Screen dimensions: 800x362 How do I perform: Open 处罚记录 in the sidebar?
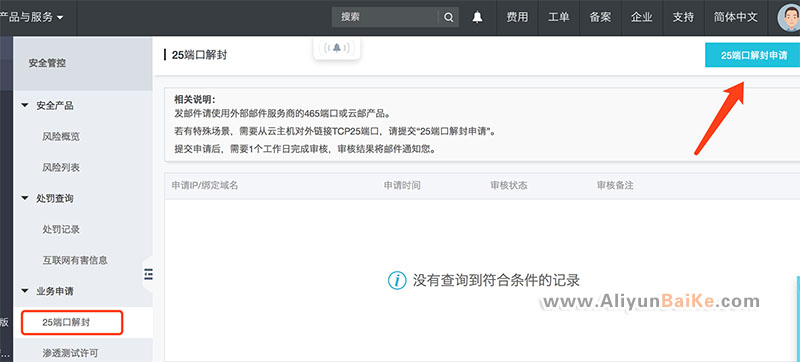point(61,229)
